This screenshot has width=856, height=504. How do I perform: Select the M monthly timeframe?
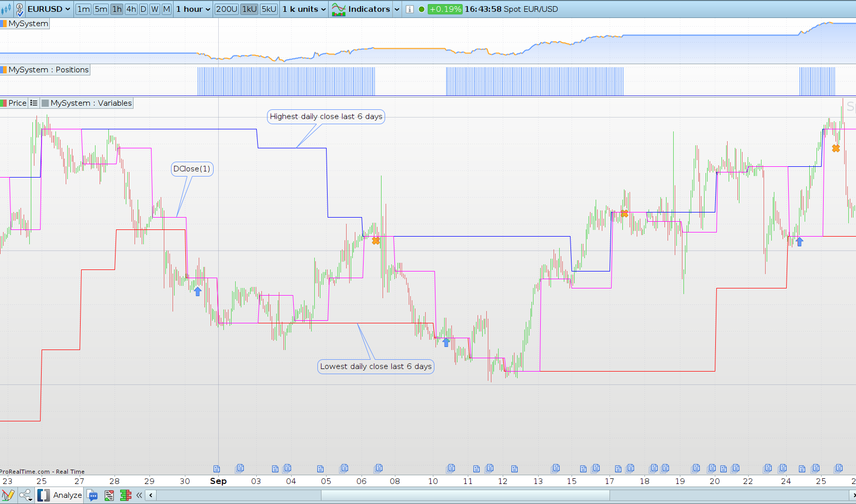[x=166, y=9]
